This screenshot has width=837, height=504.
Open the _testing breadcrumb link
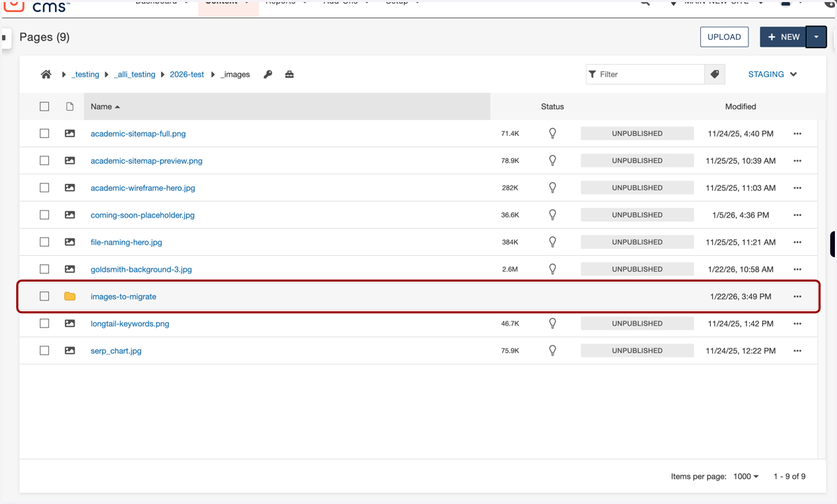85,75
